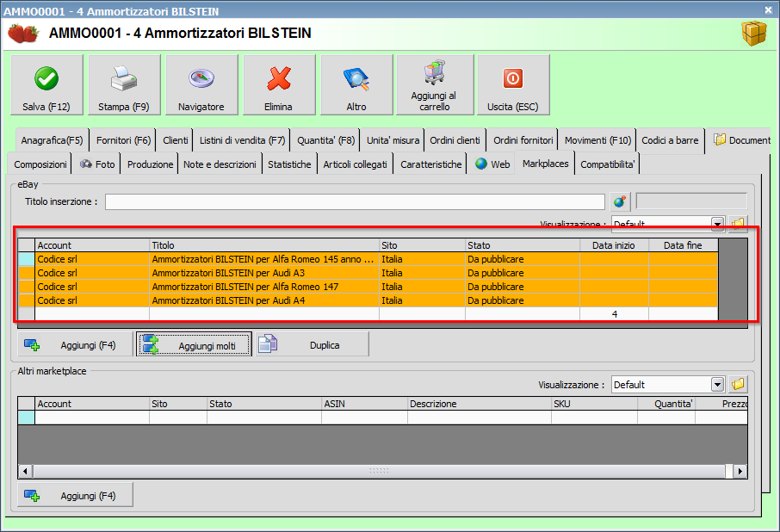The height and width of the screenshot is (532, 780).
Task: Select the Markplaces tab
Action: (545, 164)
